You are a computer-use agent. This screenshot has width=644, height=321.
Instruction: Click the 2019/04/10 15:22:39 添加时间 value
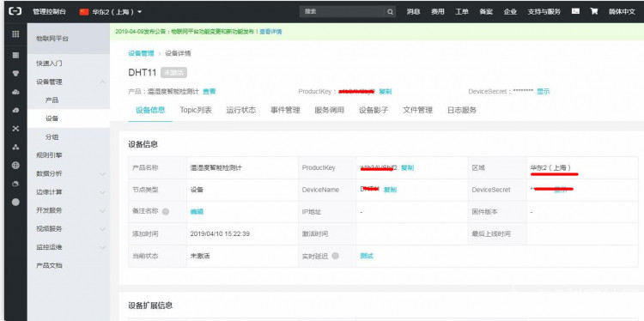point(220,234)
